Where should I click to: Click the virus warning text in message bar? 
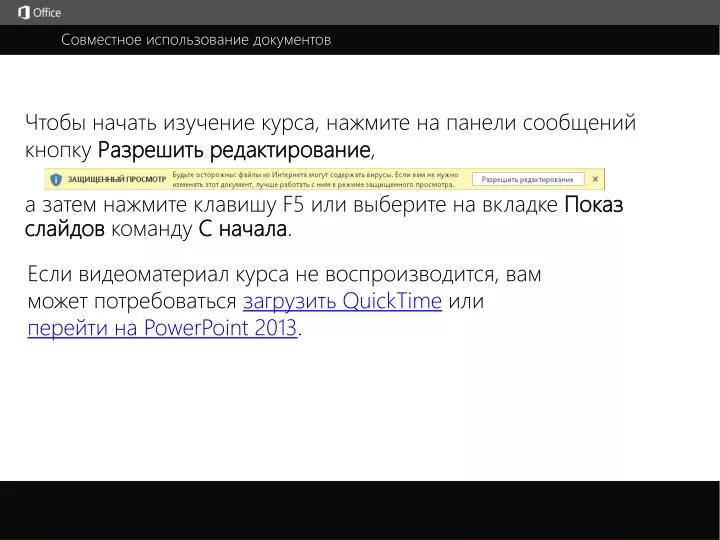tap(315, 180)
